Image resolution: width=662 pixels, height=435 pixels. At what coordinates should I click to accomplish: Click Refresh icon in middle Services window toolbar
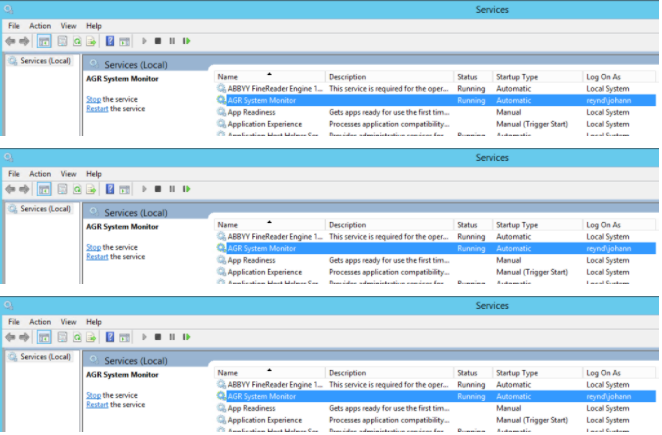(77, 189)
